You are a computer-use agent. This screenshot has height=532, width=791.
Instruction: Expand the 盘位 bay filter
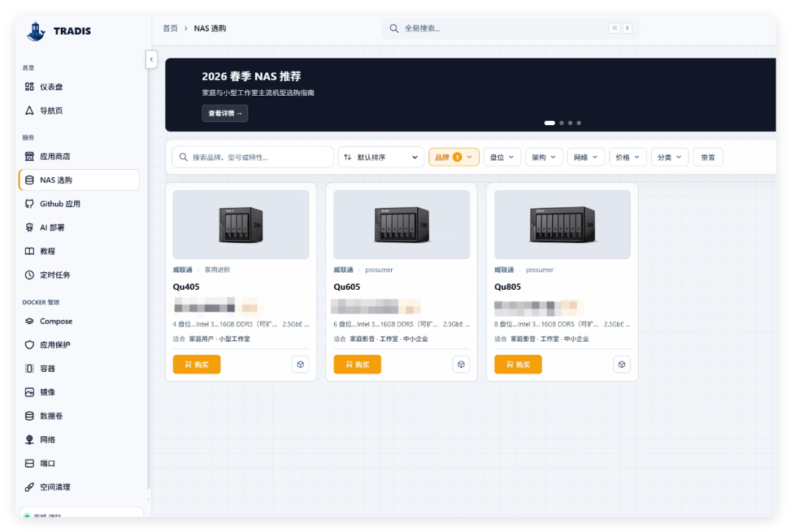[502, 157]
